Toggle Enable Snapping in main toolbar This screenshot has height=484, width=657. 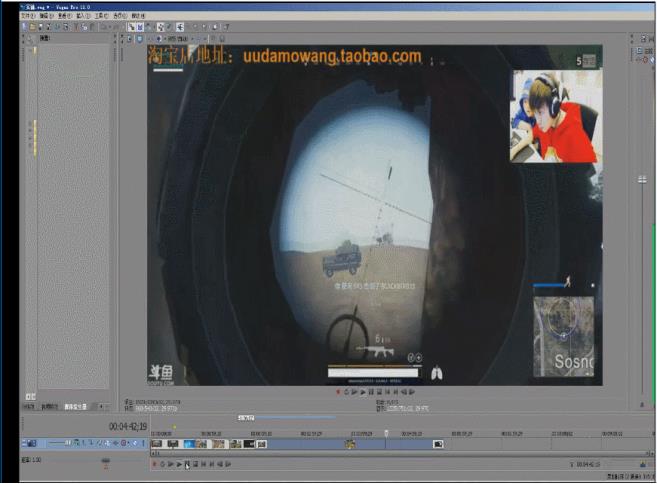point(131,27)
